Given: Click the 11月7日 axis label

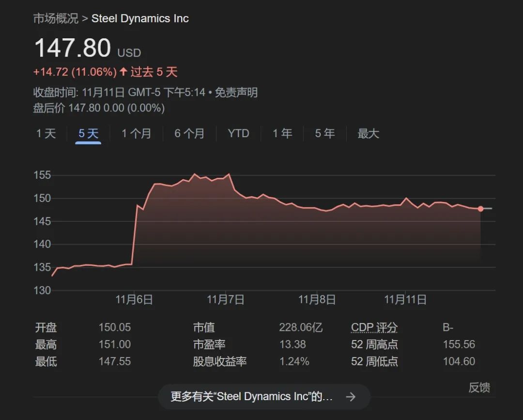Looking at the screenshot, I should (x=225, y=299).
